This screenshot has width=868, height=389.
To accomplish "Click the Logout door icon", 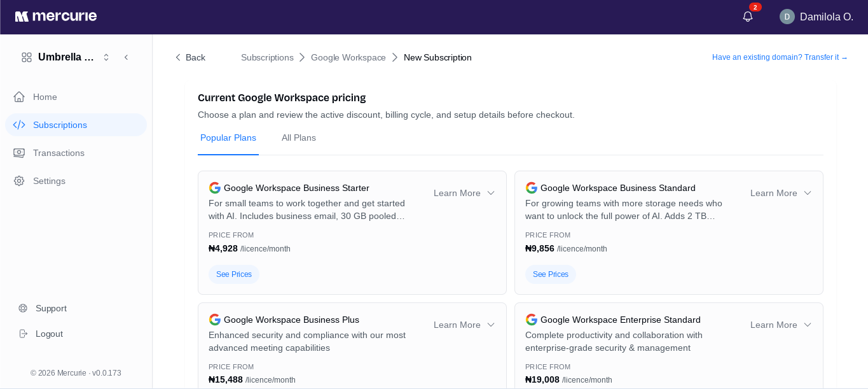I will [x=23, y=334].
